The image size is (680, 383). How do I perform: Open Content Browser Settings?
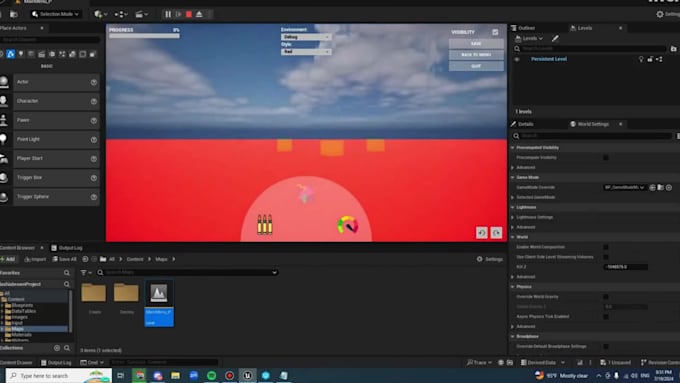(x=490, y=259)
